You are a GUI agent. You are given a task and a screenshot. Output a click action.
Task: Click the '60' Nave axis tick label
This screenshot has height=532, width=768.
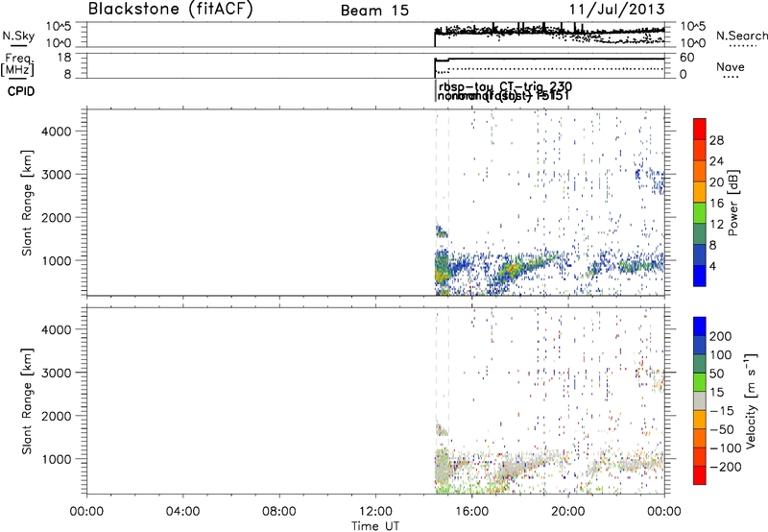(686, 58)
